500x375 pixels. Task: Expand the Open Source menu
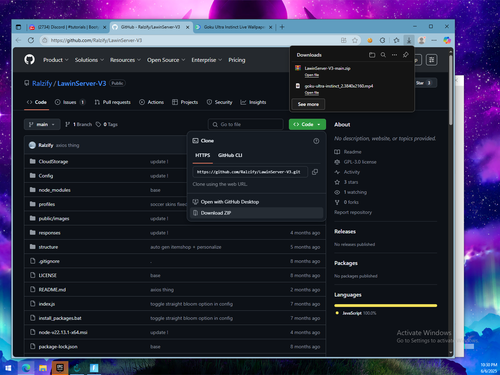coord(166,60)
